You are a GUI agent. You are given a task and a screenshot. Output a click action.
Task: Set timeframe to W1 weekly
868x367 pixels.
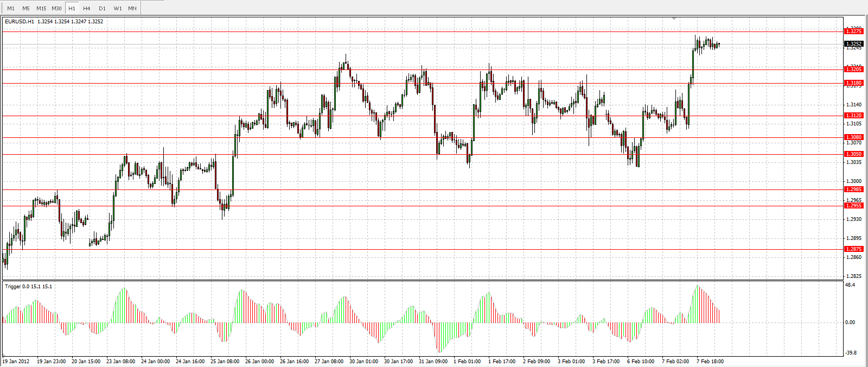pyautogui.click(x=118, y=8)
